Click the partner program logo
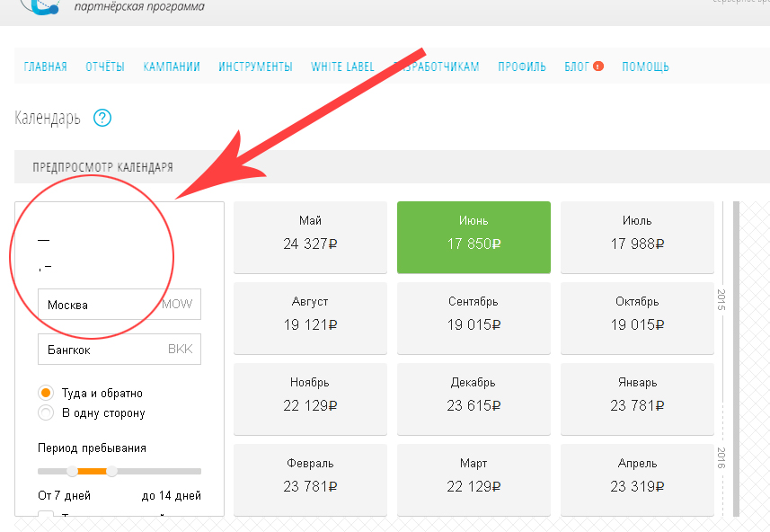The width and height of the screenshot is (770, 532). coord(40,7)
